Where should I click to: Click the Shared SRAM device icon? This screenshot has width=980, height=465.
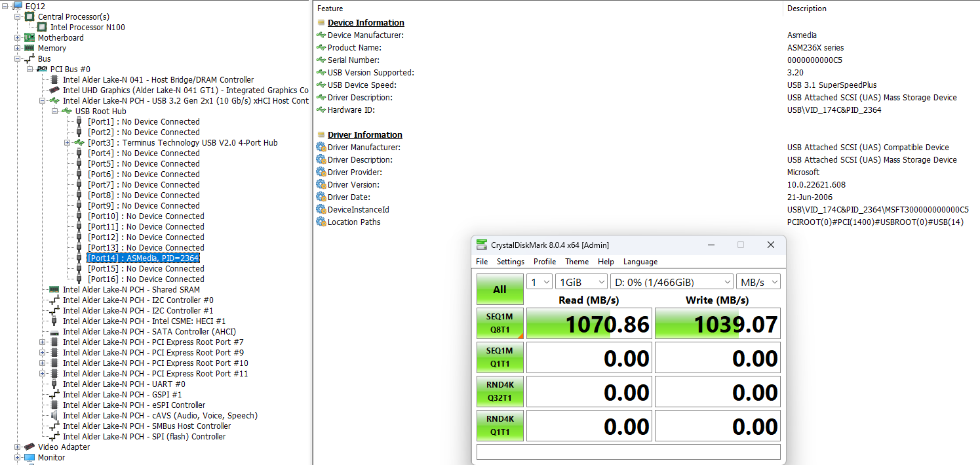point(54,289)
